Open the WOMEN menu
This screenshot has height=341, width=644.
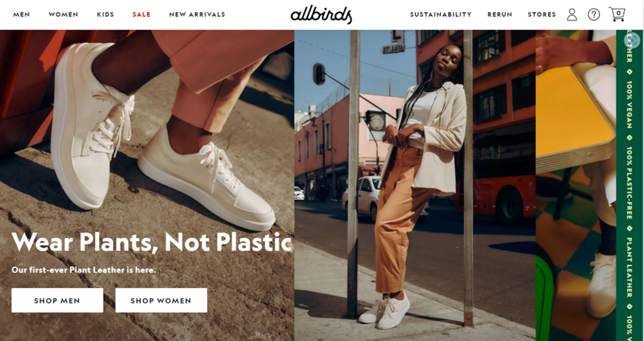point(63,14)
